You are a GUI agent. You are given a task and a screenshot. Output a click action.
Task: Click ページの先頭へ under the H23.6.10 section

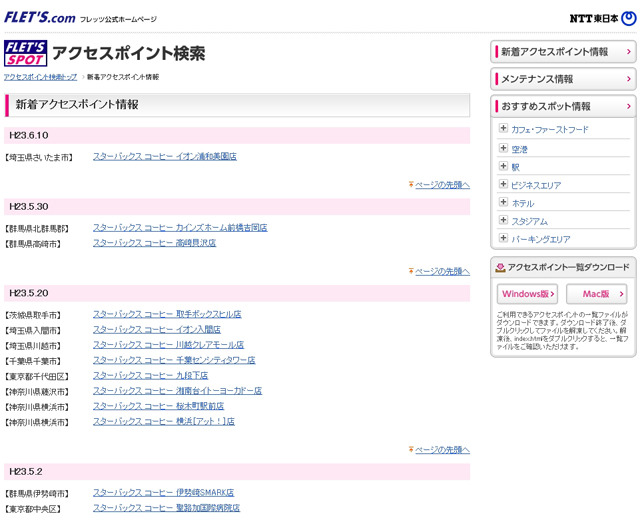pyautogui.click(x=442, y=185)
